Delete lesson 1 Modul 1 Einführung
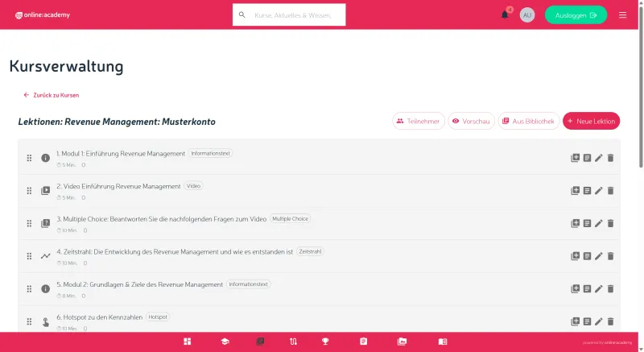 click(x=611, y=158)
